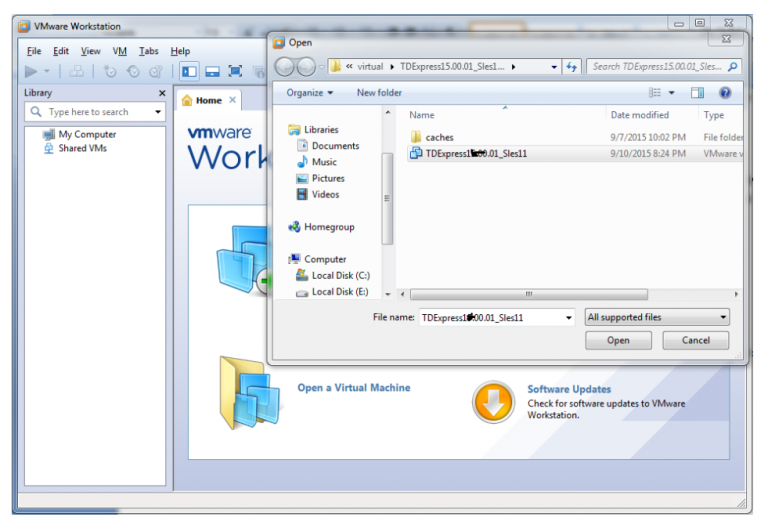Select Libraries in the navigation pane
This screenshot has width=768, height=528.
[x=313, y=129]
